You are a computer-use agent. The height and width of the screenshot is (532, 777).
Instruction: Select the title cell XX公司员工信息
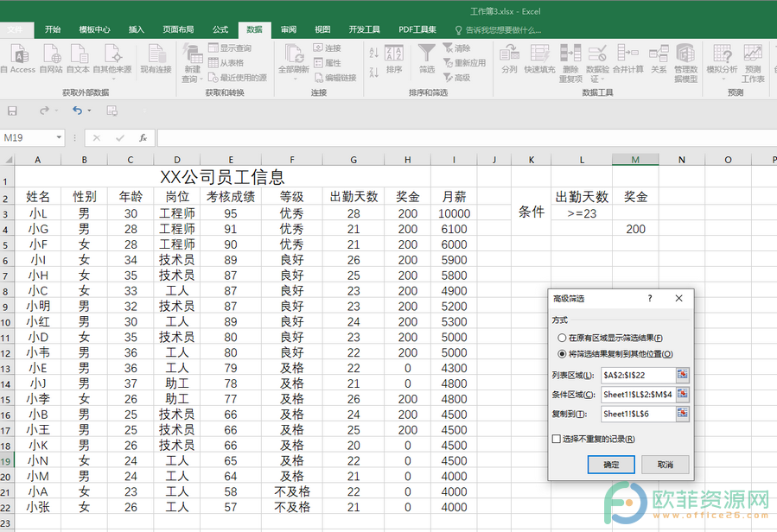coord(222,177)
